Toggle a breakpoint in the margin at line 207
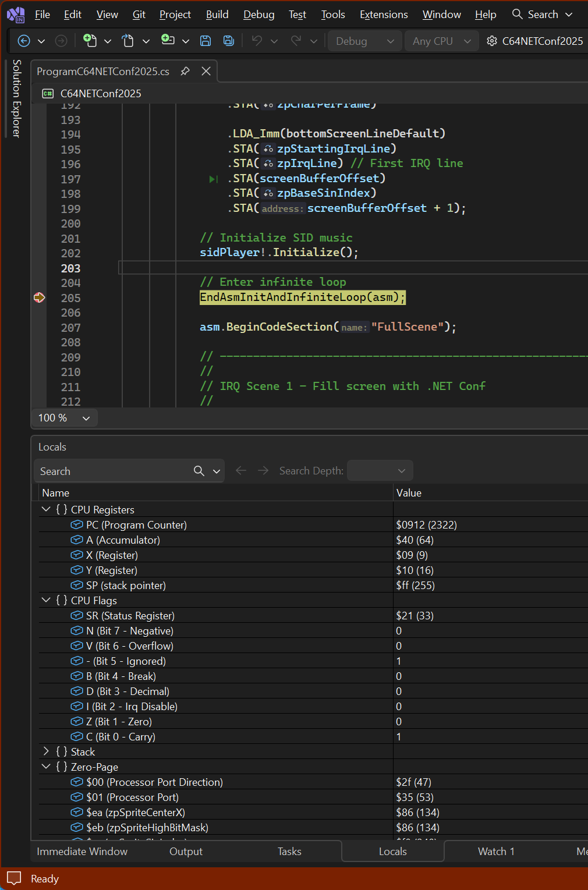Screen dimensions: 588x890 [x=40, y=327]
